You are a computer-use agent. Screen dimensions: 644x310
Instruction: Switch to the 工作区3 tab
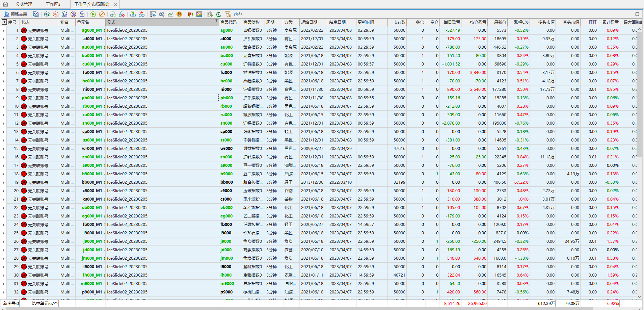[53, 4]
